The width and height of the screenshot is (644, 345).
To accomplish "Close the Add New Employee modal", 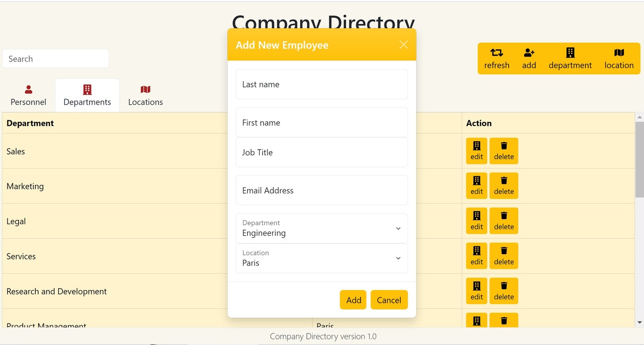I will 404,45.
